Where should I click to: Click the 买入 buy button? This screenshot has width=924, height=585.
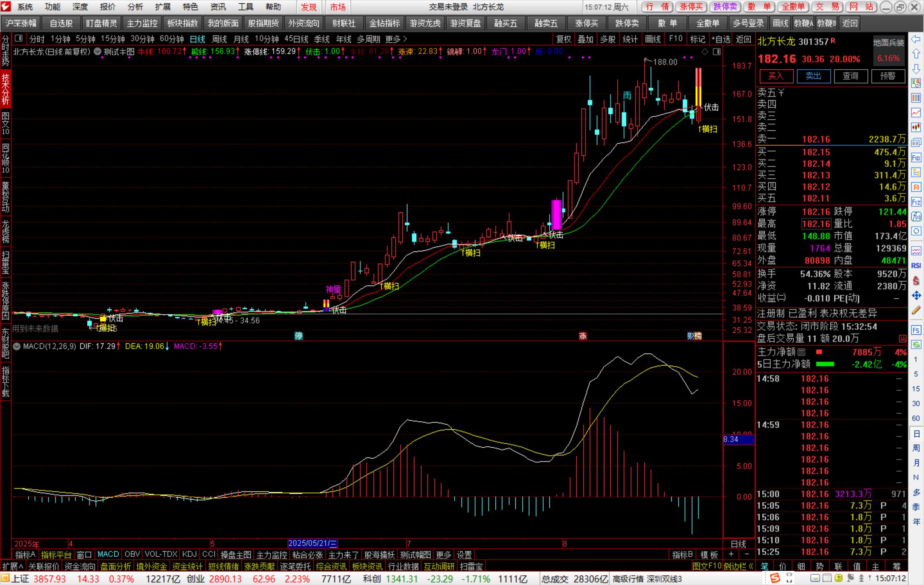pyautogui.click(x=776, y=76)
